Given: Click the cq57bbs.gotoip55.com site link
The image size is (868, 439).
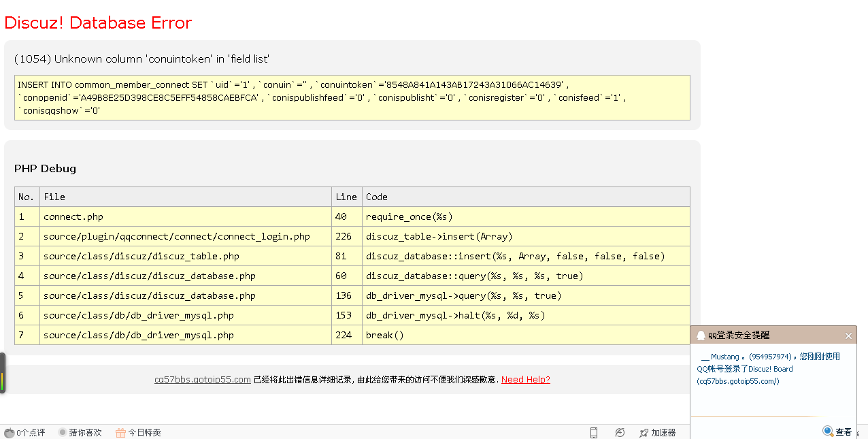Looking at the screenshot, I should click(202, 380).
